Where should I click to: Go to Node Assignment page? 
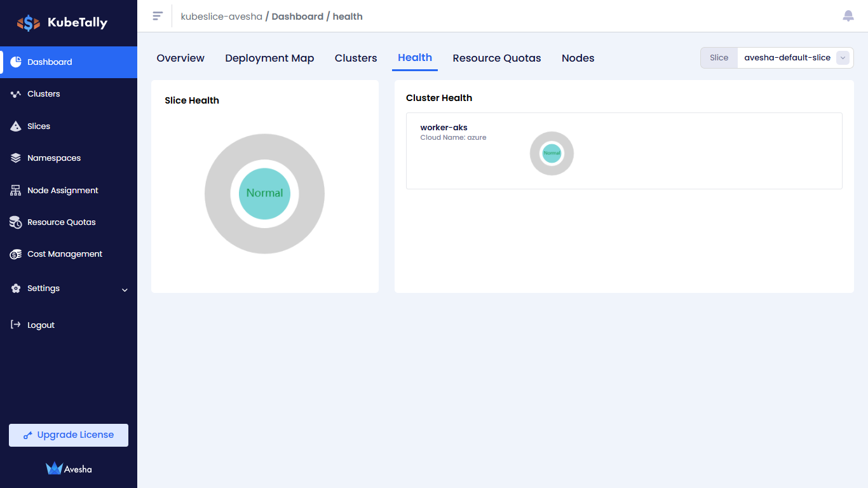(x=69, y=191)
